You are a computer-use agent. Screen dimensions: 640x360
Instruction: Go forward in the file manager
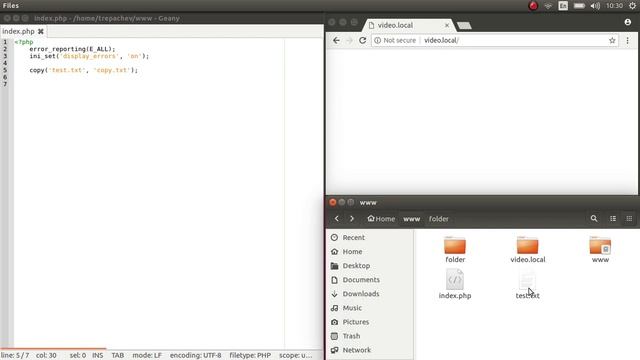click(352, 219)
